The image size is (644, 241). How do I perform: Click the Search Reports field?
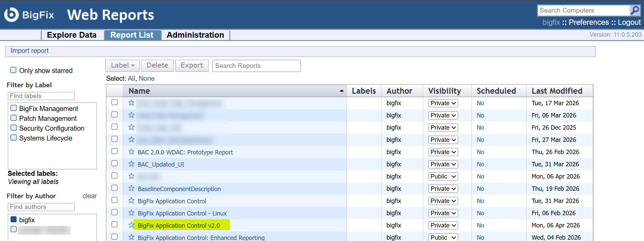[x=256, y=66]
